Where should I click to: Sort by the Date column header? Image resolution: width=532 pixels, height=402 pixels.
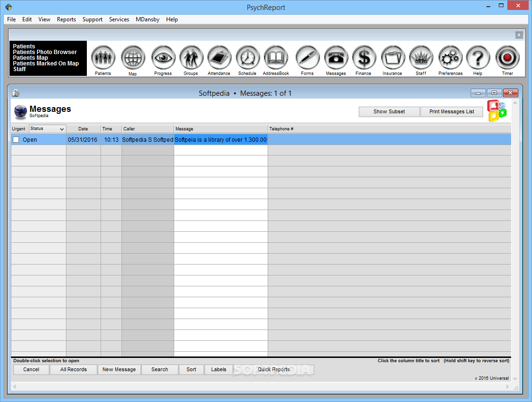click(83, 129)
